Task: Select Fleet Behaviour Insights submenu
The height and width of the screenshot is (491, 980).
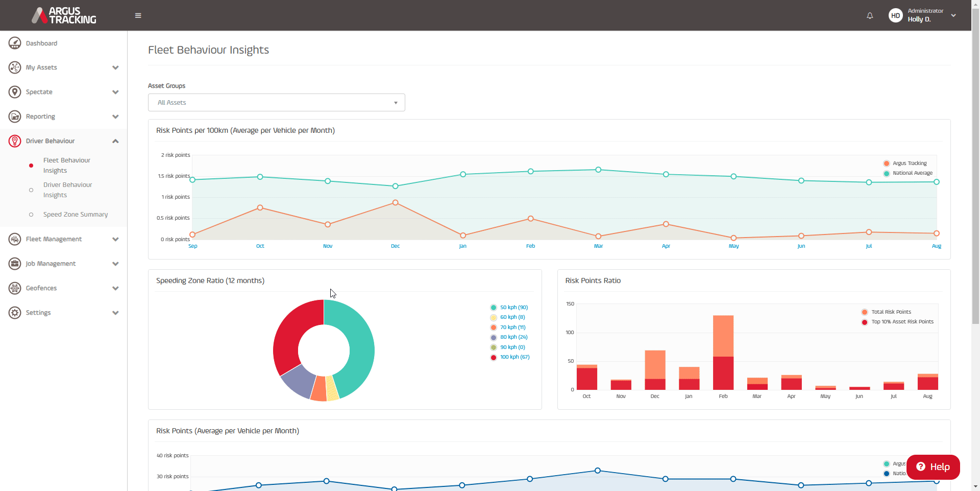Action: (67, 166)
